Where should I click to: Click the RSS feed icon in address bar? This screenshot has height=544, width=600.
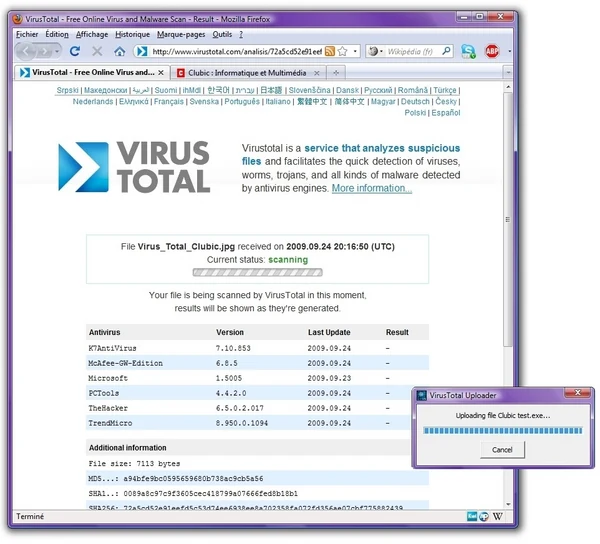coord(329,51)
